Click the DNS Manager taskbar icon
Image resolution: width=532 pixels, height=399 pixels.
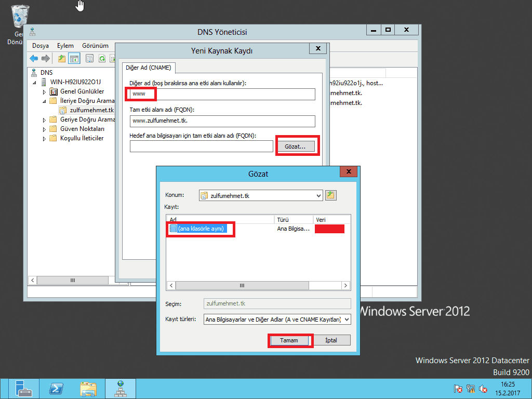click(121, 389)
